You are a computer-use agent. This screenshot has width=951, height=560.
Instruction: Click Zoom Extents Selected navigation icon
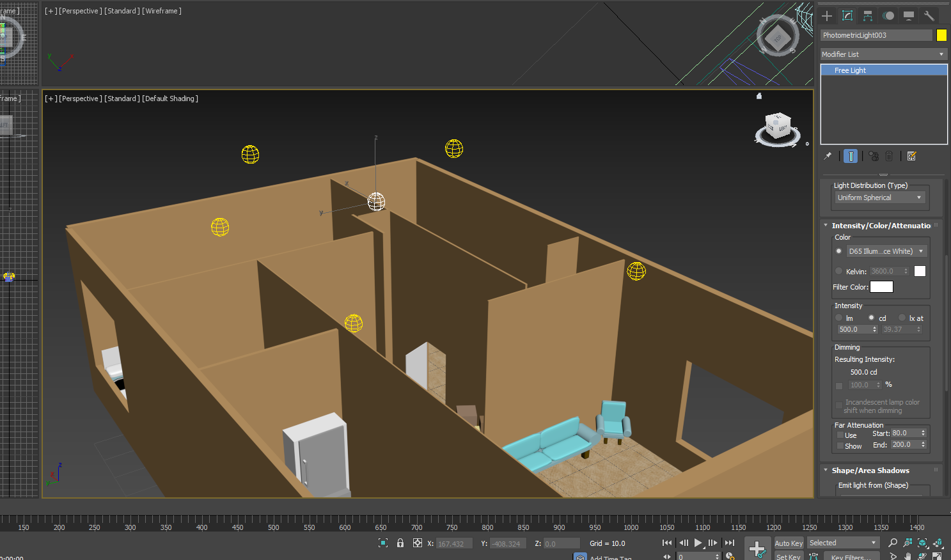click(x=923, y=543)
